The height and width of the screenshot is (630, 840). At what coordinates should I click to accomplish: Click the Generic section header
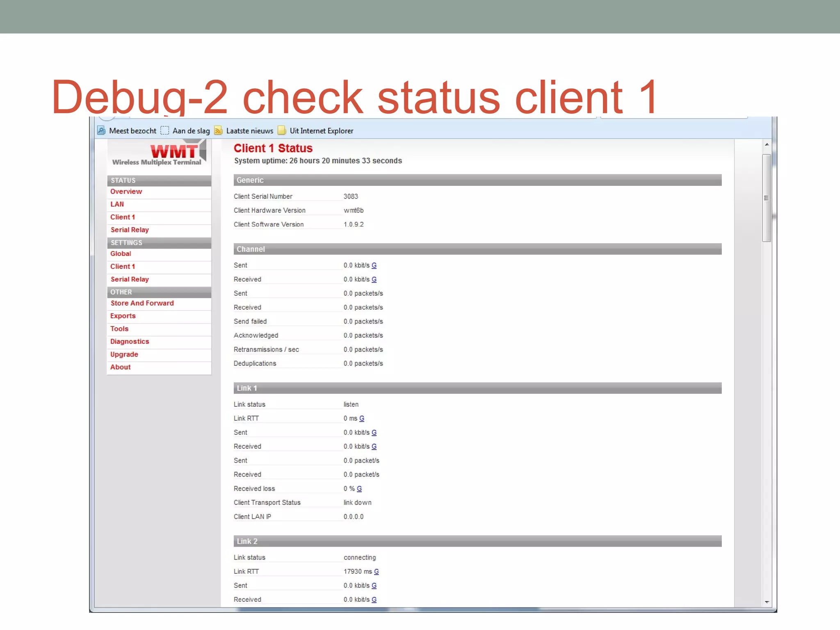point(477,180)
